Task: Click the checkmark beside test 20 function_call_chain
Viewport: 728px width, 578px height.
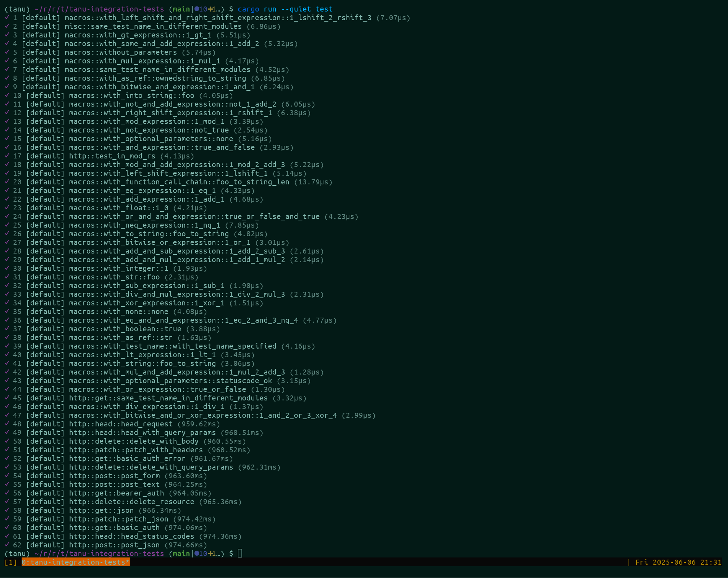Action: (x=7, y=182)
